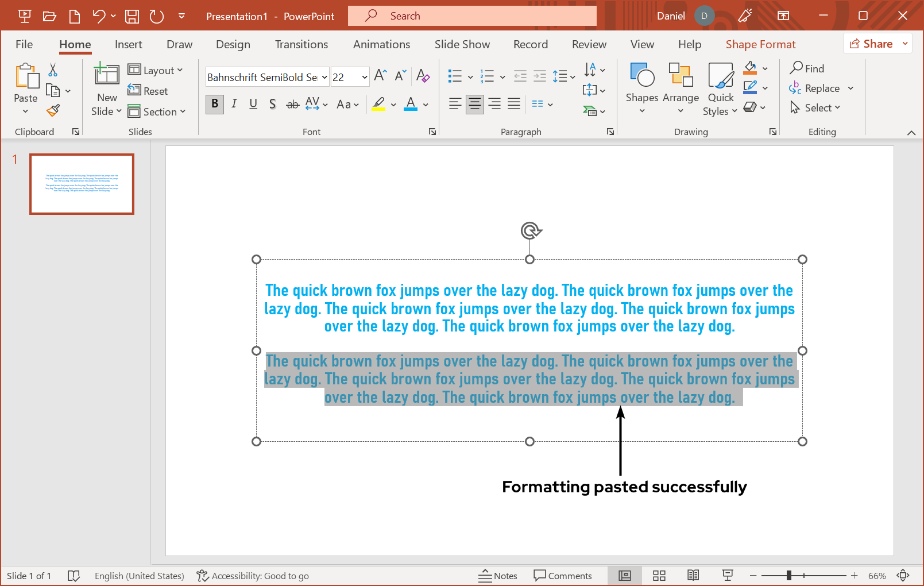The image size is (924, 586).
Task: Switch to the Animations tab
Action: pos(381,44)
